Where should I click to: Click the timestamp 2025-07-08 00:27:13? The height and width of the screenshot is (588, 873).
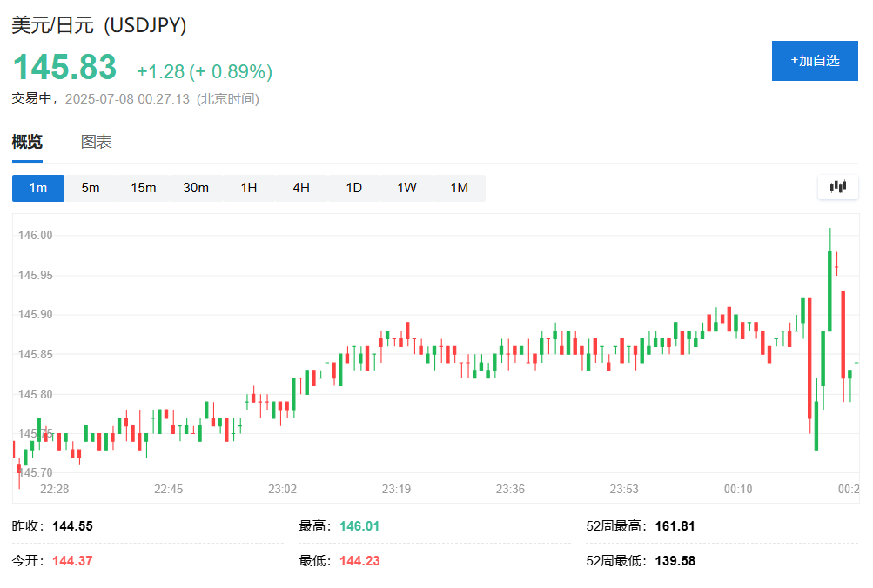127,99
